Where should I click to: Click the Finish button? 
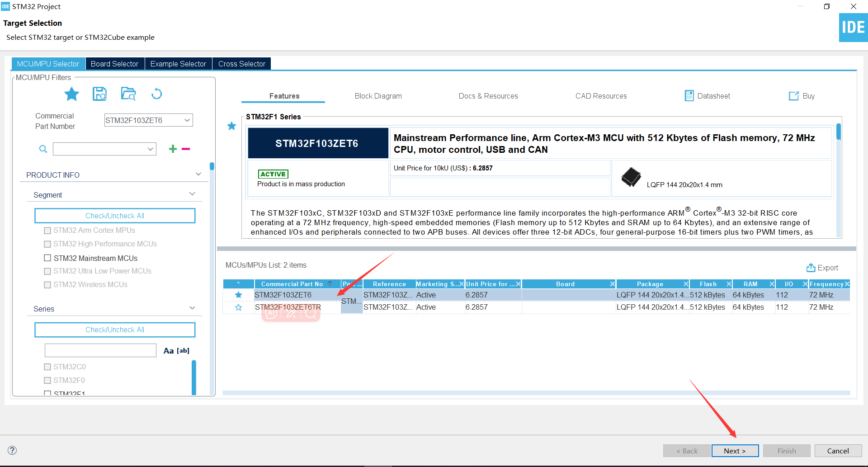point(787,451)
